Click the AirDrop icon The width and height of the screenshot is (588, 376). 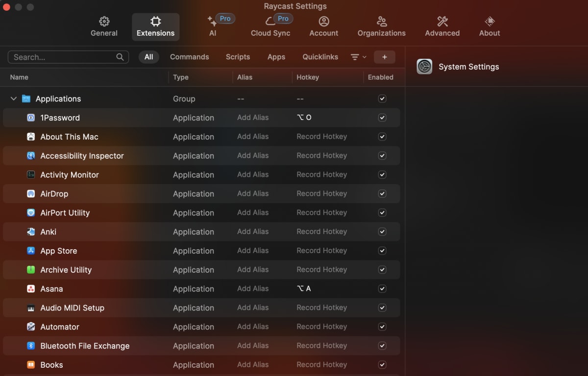pos(31,194)
